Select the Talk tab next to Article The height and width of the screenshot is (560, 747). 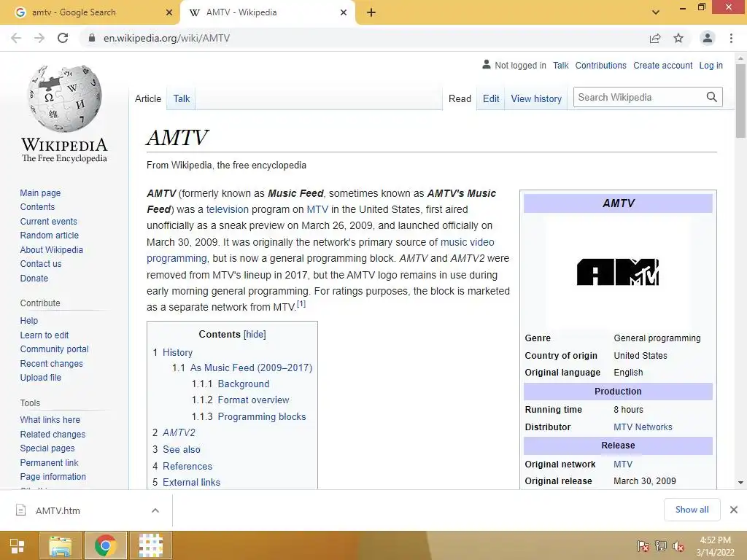point(182,98)
